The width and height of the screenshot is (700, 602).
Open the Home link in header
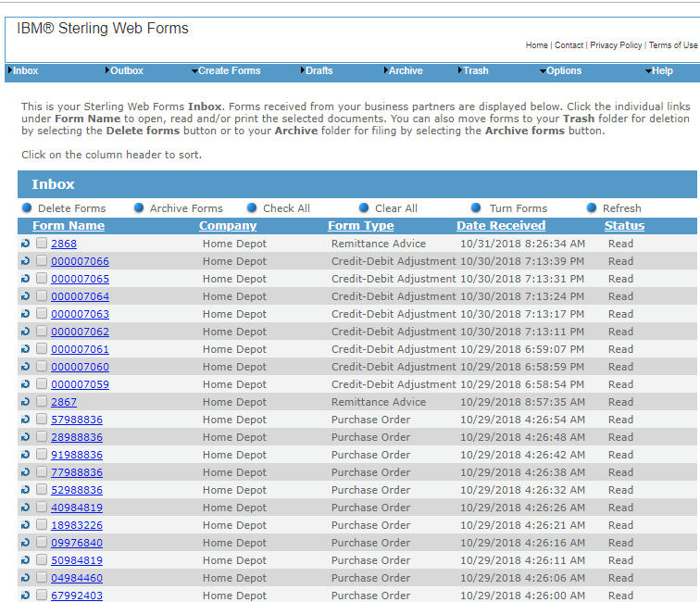point(537,45)
